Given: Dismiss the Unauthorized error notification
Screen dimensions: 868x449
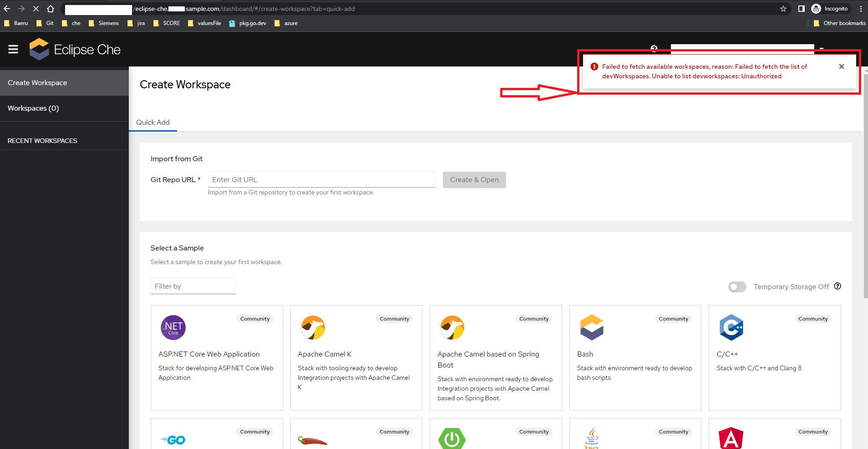Looking at the screenshot, I should pyautogui.click(x=842, y=66).
